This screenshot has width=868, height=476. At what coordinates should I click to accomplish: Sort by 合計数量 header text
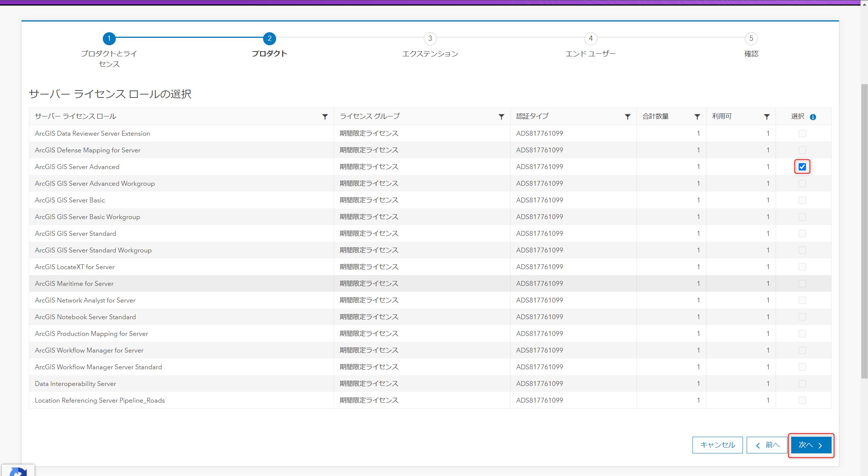[655, 116]
